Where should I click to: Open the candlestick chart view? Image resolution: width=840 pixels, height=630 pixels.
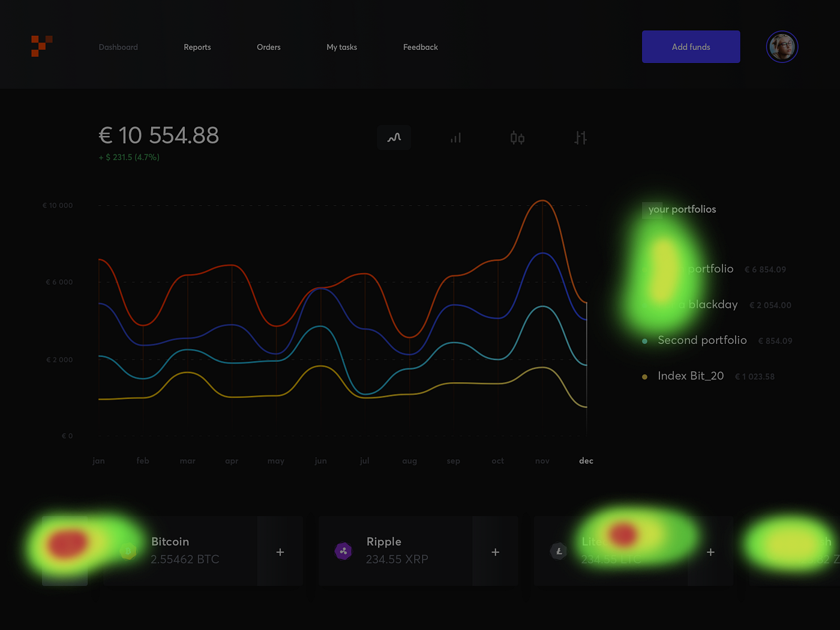[518, 137]
